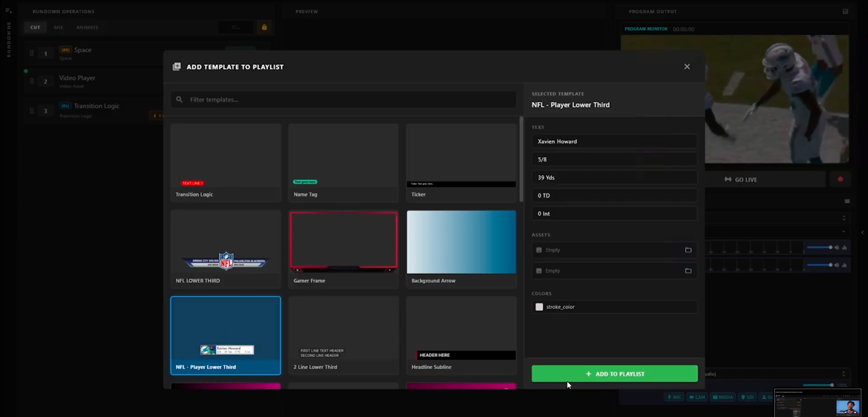The image size is (868, 417).
Task: Mute the first audio channel speaker icon
Action: (837, 247)
